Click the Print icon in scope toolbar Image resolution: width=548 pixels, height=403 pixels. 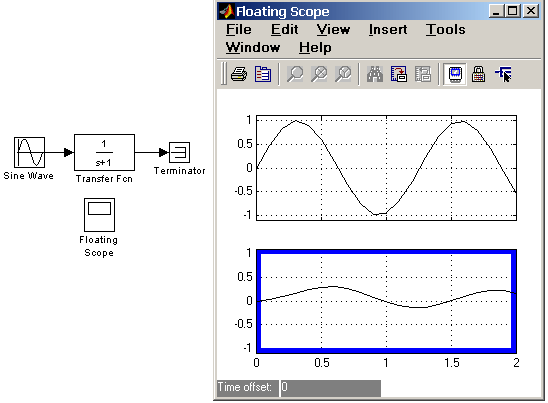pyautogui.click(x=239, y=74)
